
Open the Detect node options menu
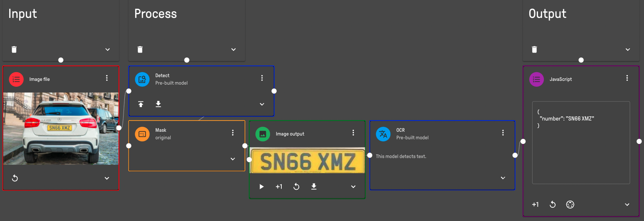262,78
